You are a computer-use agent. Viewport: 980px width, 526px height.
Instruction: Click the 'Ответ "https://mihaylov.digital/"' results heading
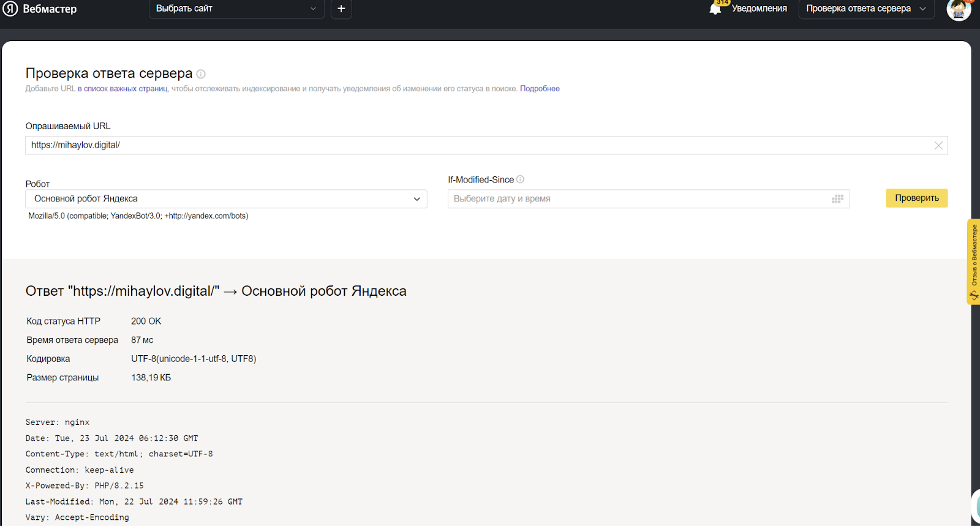[216, 291]
